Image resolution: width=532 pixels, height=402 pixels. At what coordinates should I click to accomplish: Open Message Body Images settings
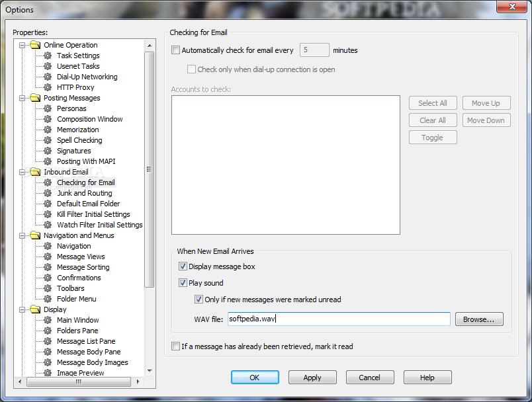(92, 362)
